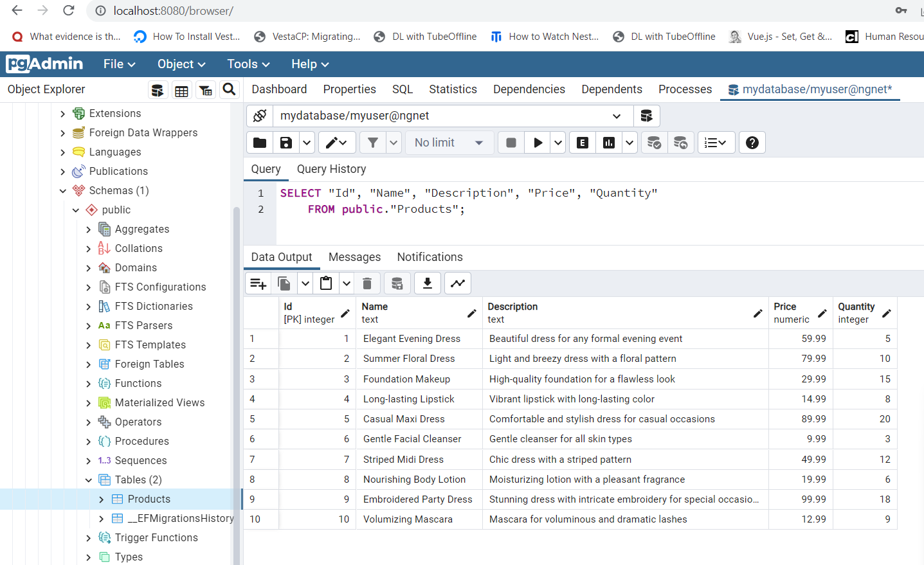Image resolution: width=924 pixels, height=565 pixels.
Task: Open the No limit rows dropdown
Action: coord(449,143)
